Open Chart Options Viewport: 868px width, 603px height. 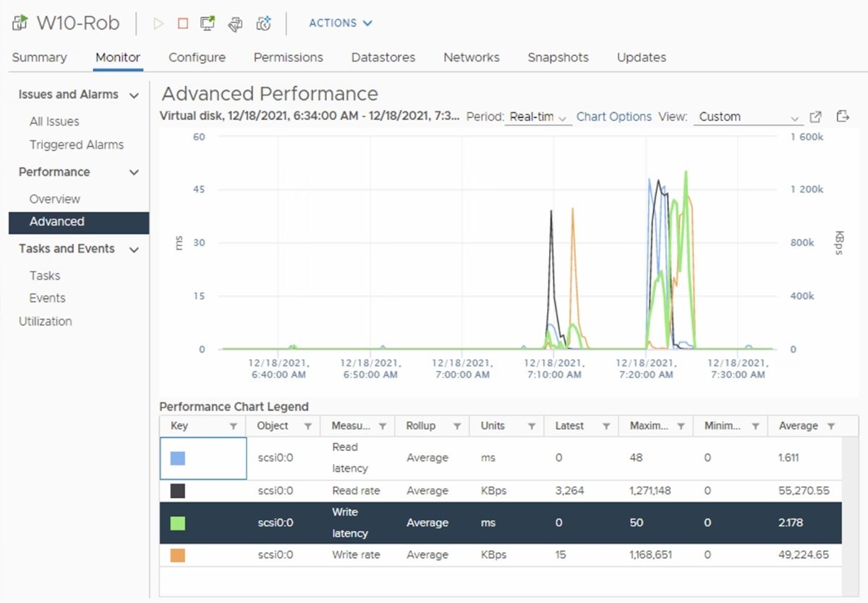click(x=613, y=116)
